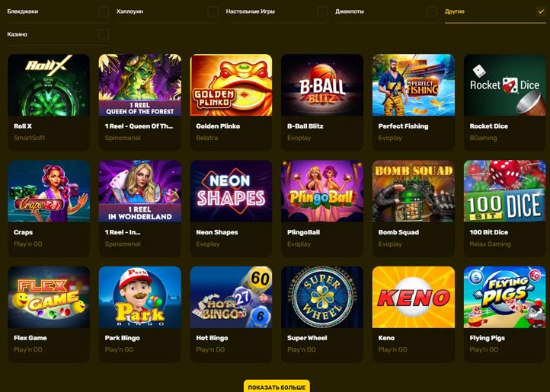Open the Super Wheel game tile
Viewport: 550px width, 392px height.
[322, 298]
